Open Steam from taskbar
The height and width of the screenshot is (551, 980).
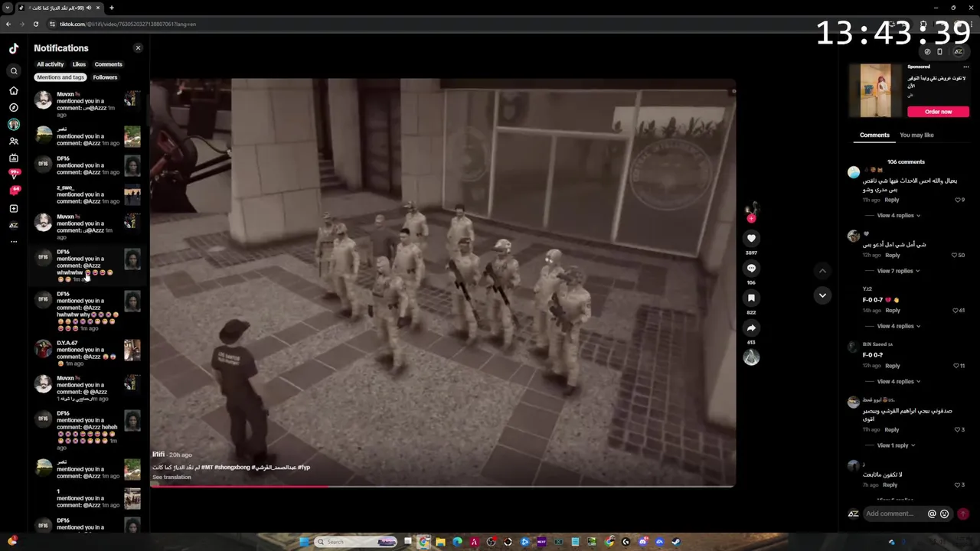click(676, 542)
